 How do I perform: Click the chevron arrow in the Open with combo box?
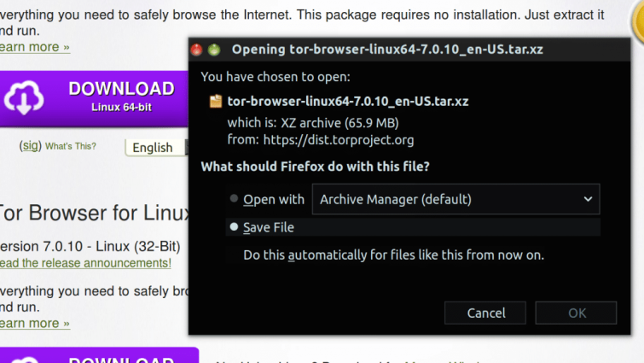click(589, 199)
